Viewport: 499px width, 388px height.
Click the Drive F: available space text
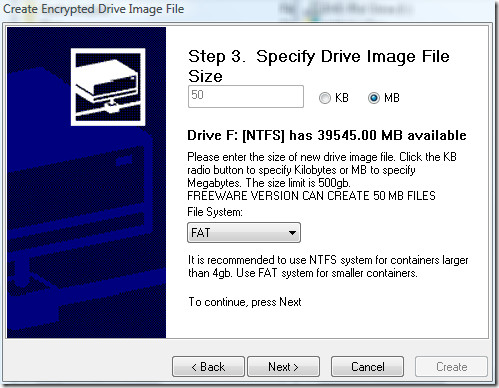327,135
